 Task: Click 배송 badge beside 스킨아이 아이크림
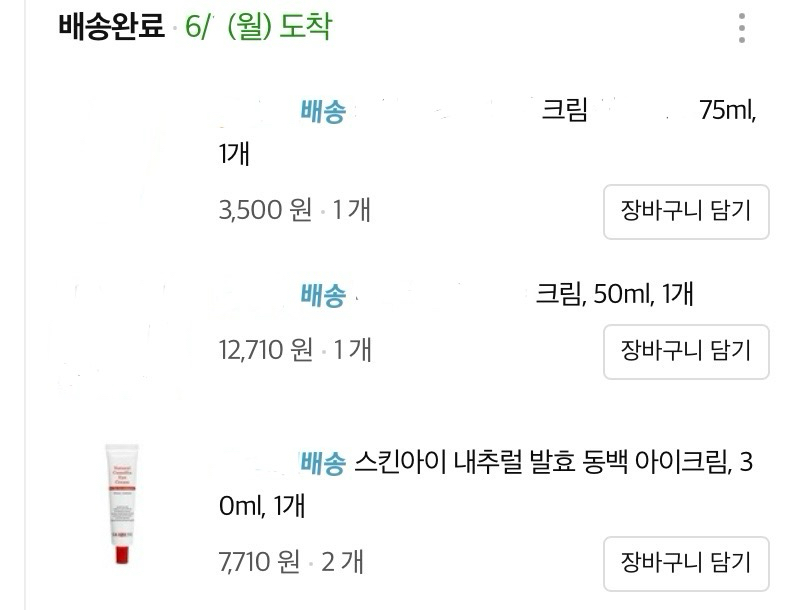pos(322,463)
